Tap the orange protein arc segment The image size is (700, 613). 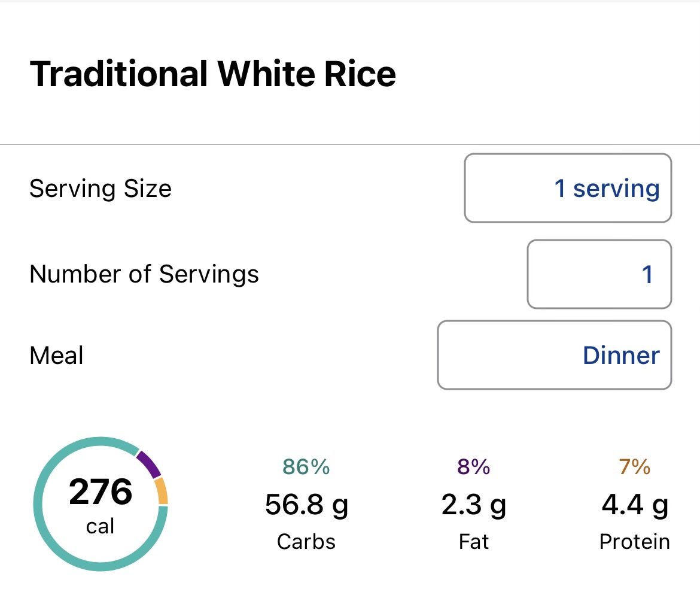[162, 491]
